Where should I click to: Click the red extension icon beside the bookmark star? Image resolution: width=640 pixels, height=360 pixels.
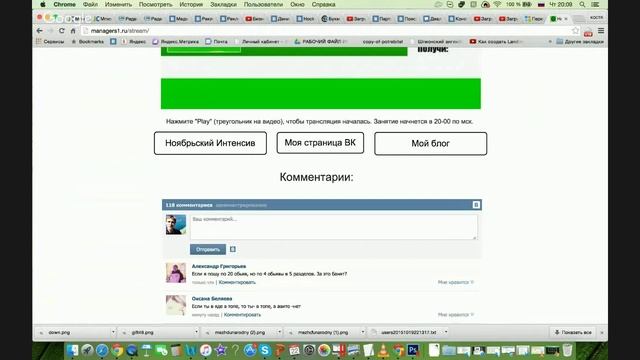[x=588, y=32]
